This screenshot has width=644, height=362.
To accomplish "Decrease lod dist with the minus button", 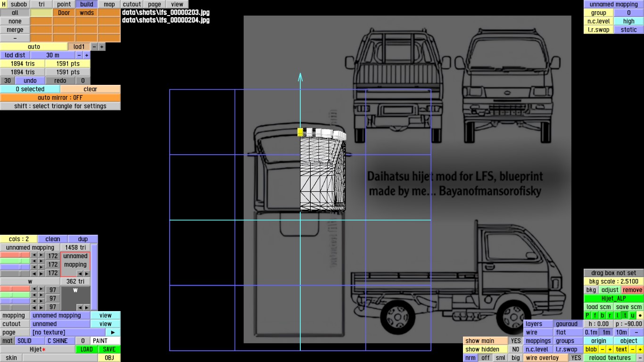I will pyautogui.click(x=79, y=55).
